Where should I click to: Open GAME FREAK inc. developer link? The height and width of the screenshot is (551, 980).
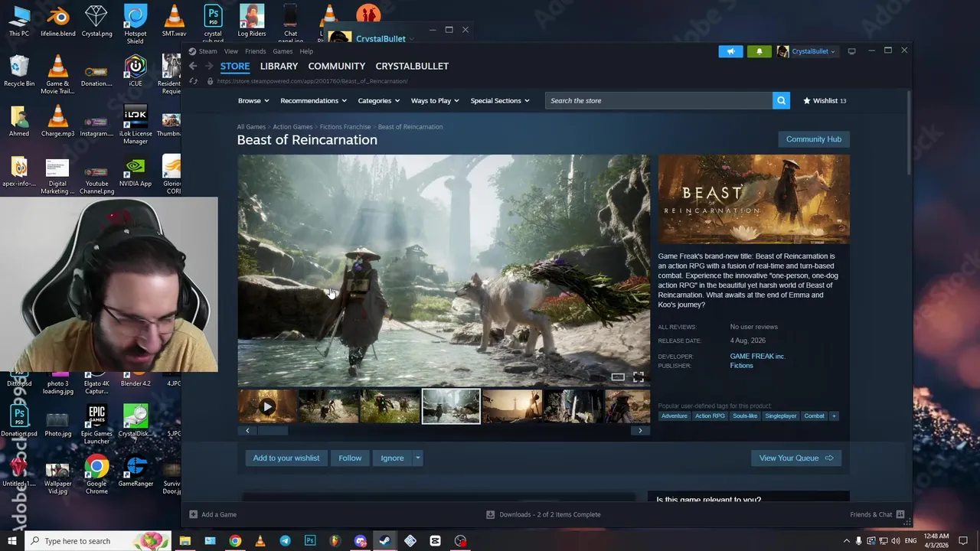pos(757,356)
